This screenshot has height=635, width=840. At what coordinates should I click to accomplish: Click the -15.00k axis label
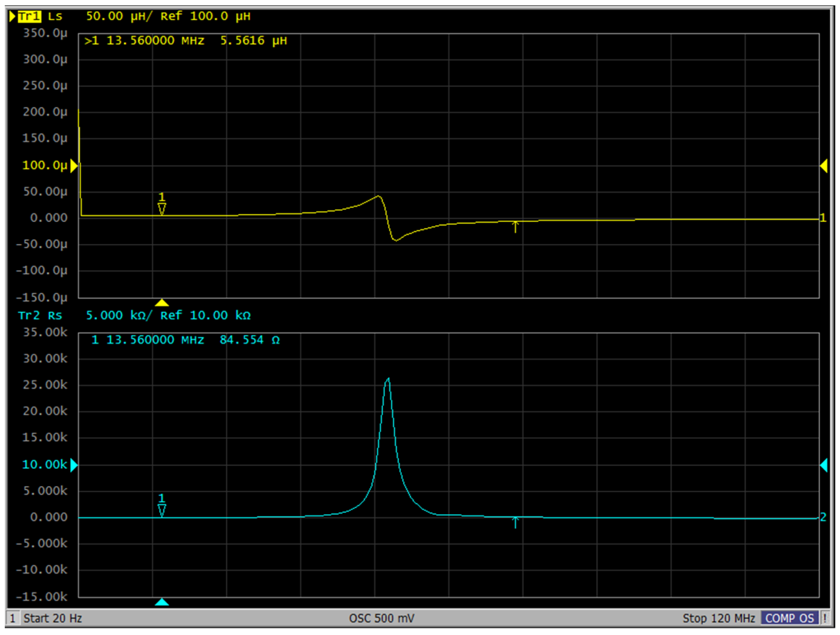pos(42,597)
